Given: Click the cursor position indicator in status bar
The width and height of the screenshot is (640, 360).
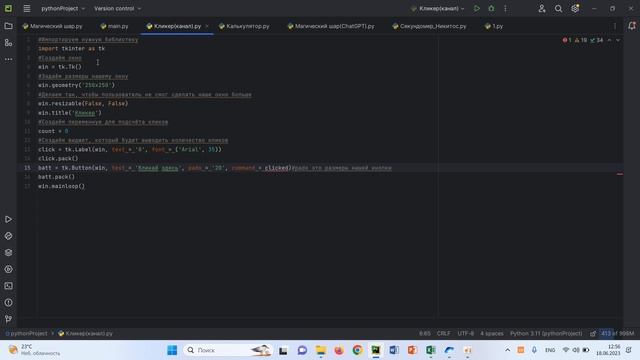Looking at the screenshot, I should click(424, 333).
